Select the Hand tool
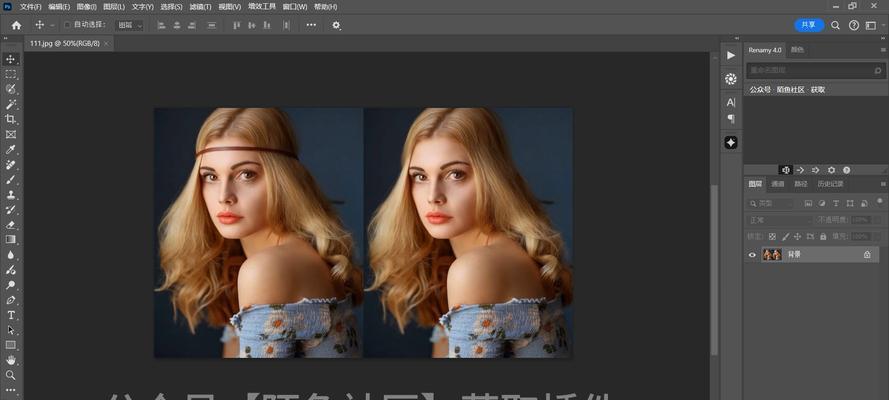 coord(10,360)
